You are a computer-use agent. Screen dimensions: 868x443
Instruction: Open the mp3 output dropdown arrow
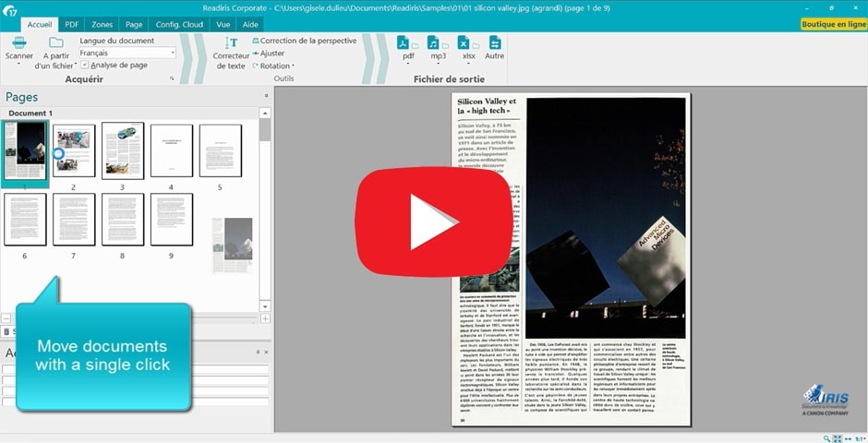(x=439, y=65)
